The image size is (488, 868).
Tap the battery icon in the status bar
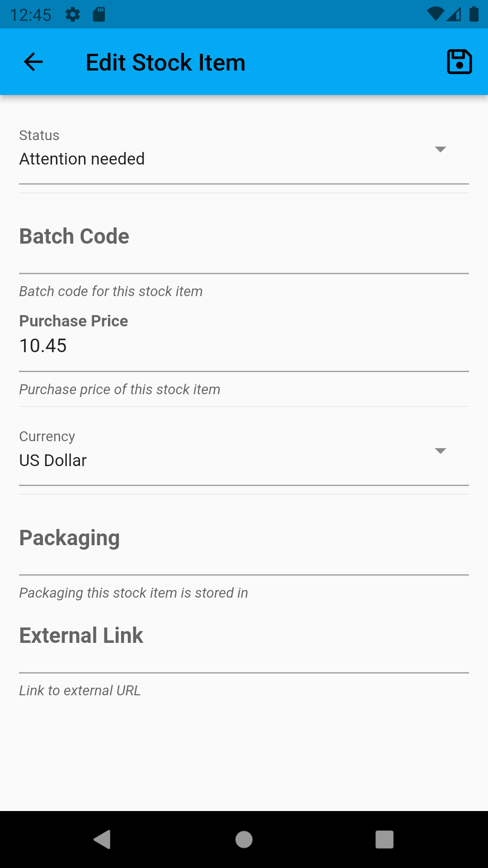(x=474, y=14)
